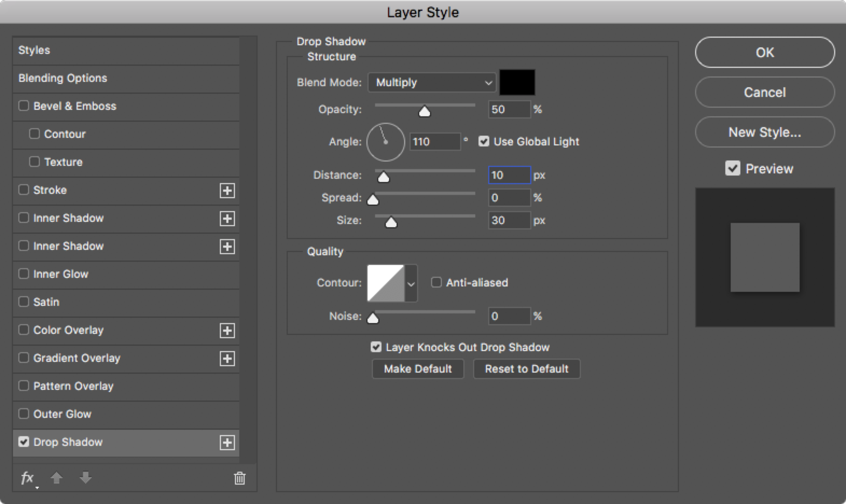Click the Size slider handle
Image resolution: width=846 pixels, height=504 pixels.
tap(391, 222)
